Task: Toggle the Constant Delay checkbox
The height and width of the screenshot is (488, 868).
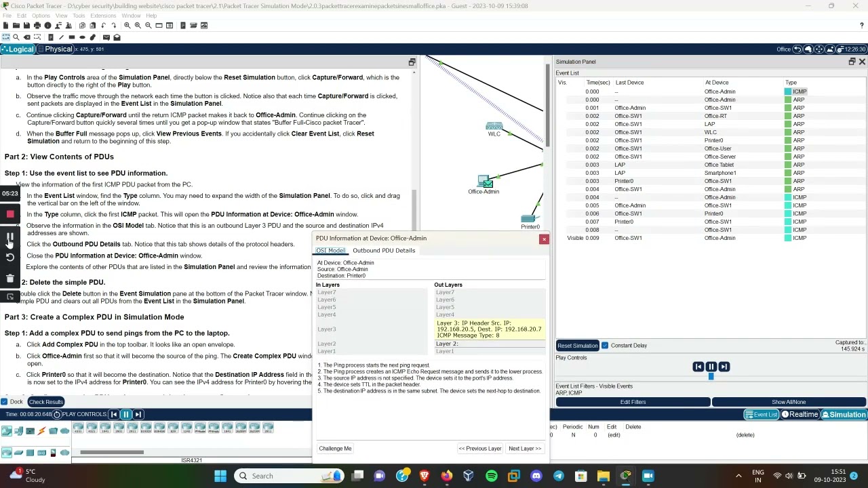Action: tap(605, 346)
